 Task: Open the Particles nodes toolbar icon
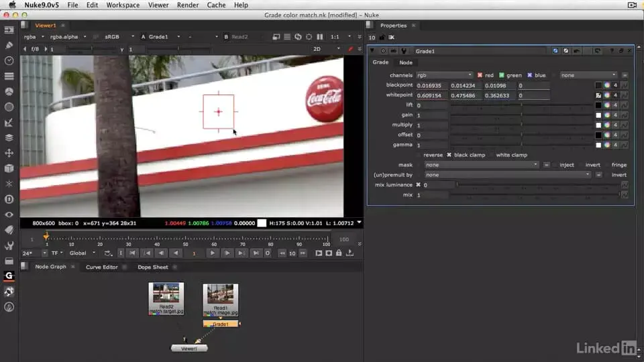click(9, 184)
